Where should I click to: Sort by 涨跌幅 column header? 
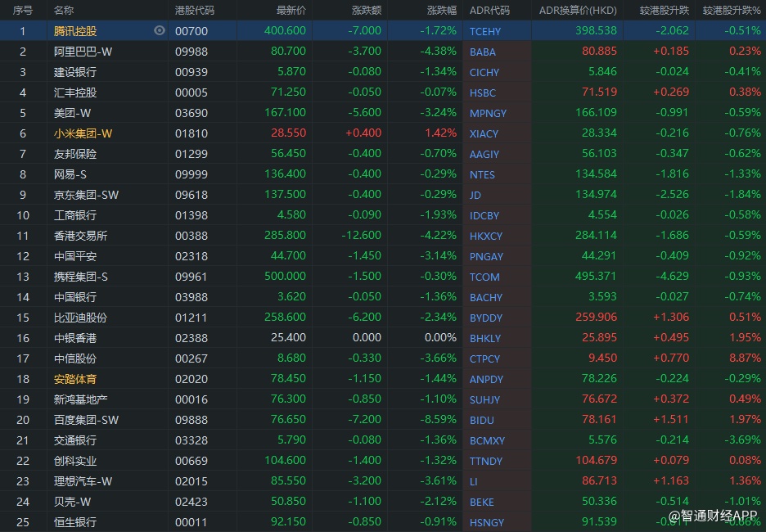441,11
